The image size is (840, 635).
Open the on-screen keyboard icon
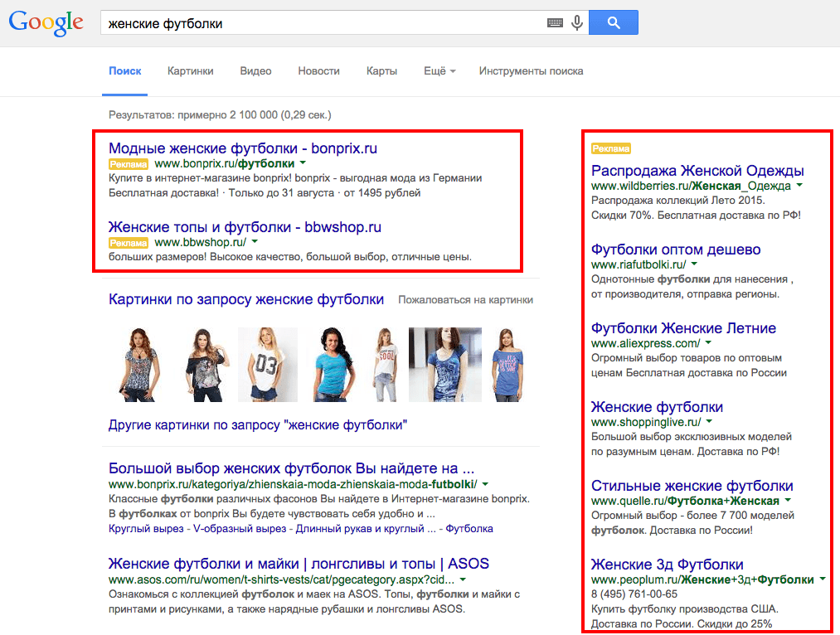pyautogui.click(x=555, y=22)
